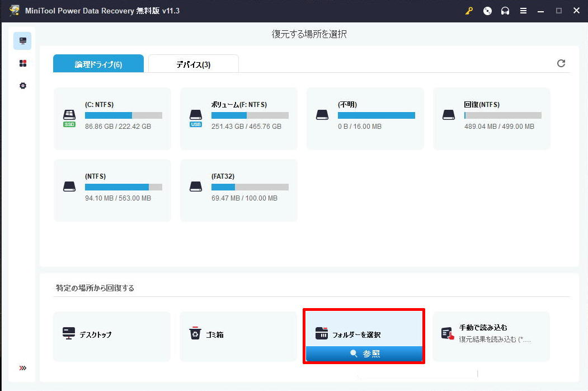Click the 参照 browse button

pyautogui.click(x=364, y=354)
